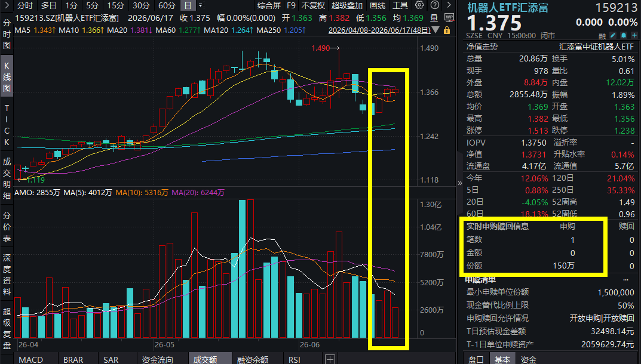Viewport: 641px width, 364px height.
Task: Toggle the date range lock icon
Action: (447, 30)
